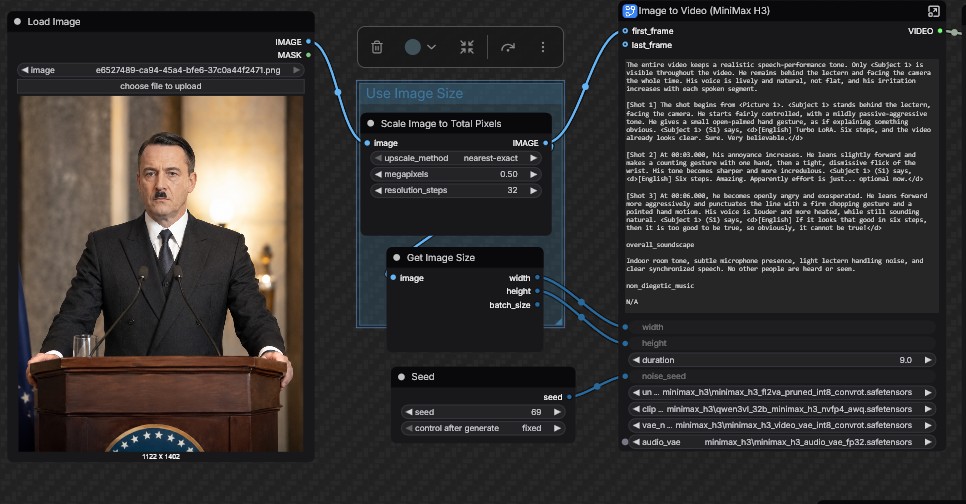
Task: Decrease duration with left arrow
Action: tap(636, 360)
